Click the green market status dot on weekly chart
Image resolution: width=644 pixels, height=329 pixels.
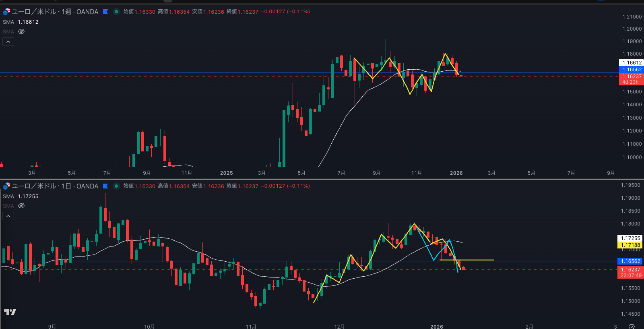[x=116, y=12]
